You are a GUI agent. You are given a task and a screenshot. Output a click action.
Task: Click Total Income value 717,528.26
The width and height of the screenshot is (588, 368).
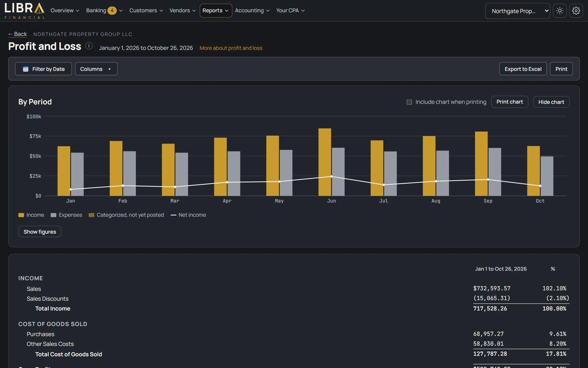pyautogui.click(x=490, y=309)
